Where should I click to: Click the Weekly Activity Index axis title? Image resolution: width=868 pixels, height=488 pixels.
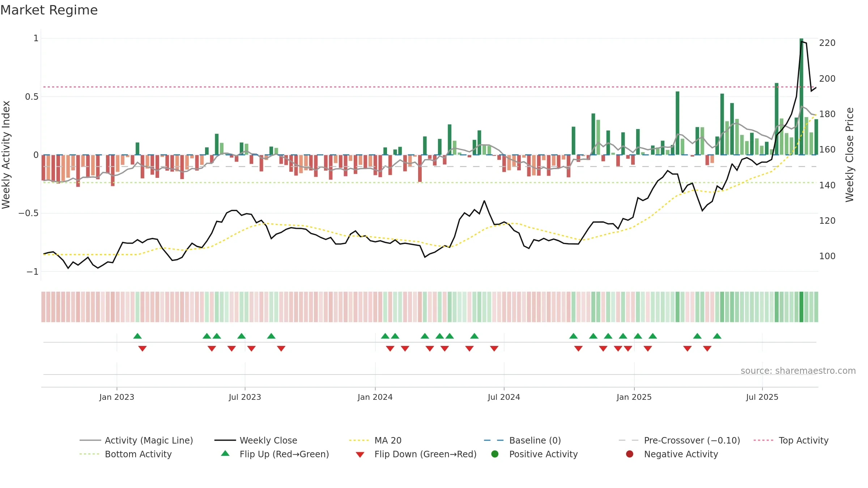(x=6, y=155)
